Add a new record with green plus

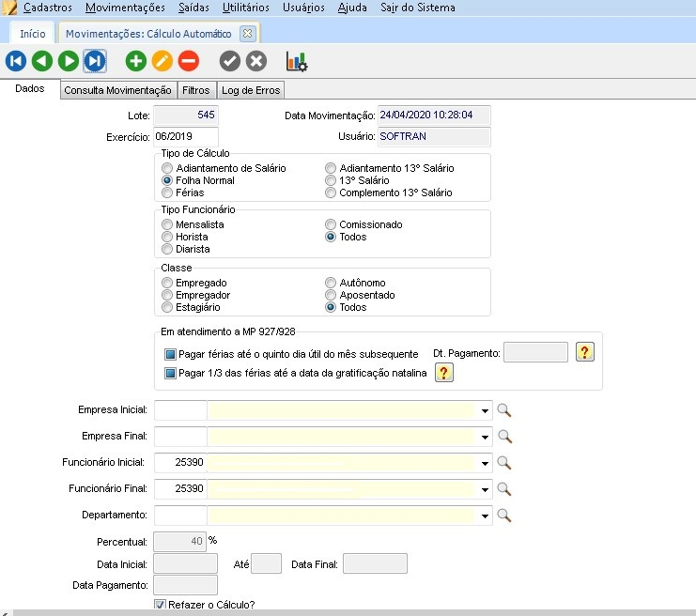[136, 61]
